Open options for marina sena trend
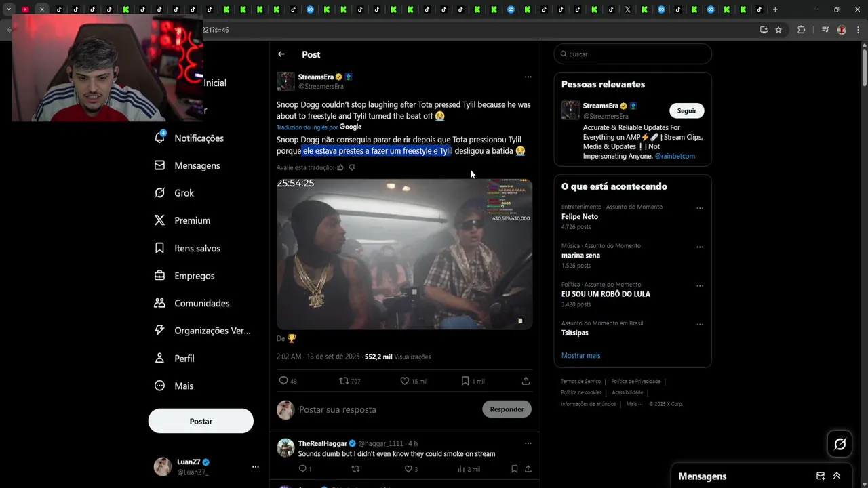This screenshot has height=488, width=868. pyautogui.click(x=700, y=247)
